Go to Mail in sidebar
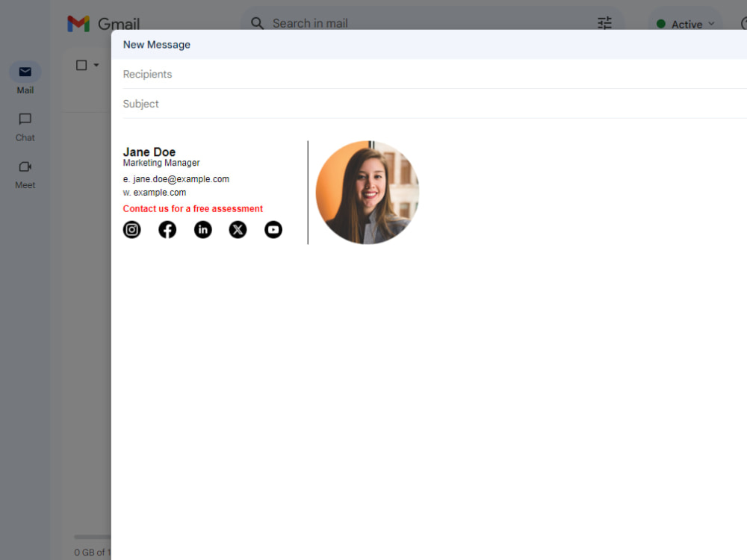This screenshot has width=747, height=560. pos(25,78)
